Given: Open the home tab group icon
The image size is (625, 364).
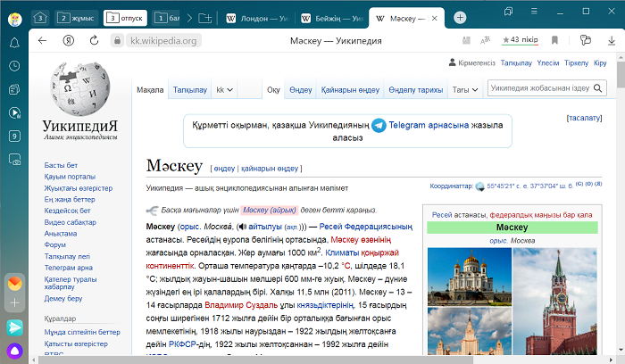Looking at the screenshot, I should pyautogui.click(x=40, y=18).
